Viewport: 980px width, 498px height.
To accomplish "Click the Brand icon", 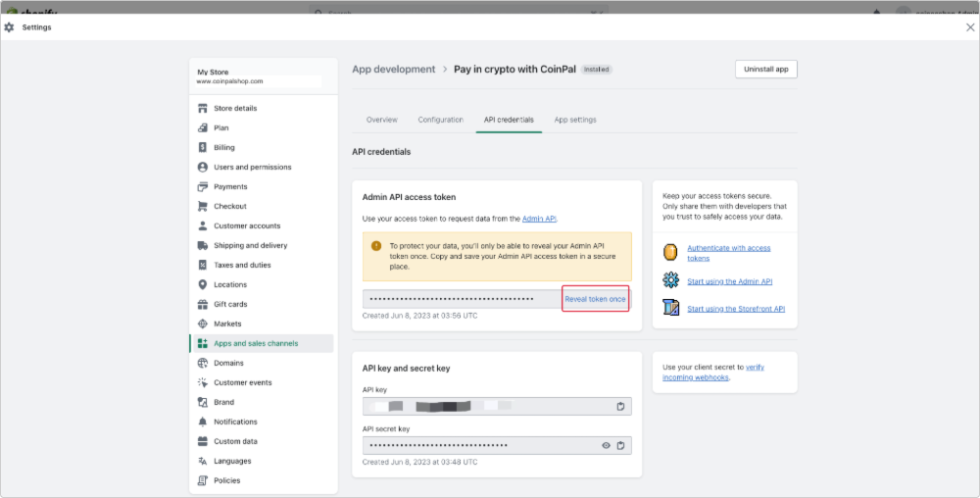I will click(203, 402).
